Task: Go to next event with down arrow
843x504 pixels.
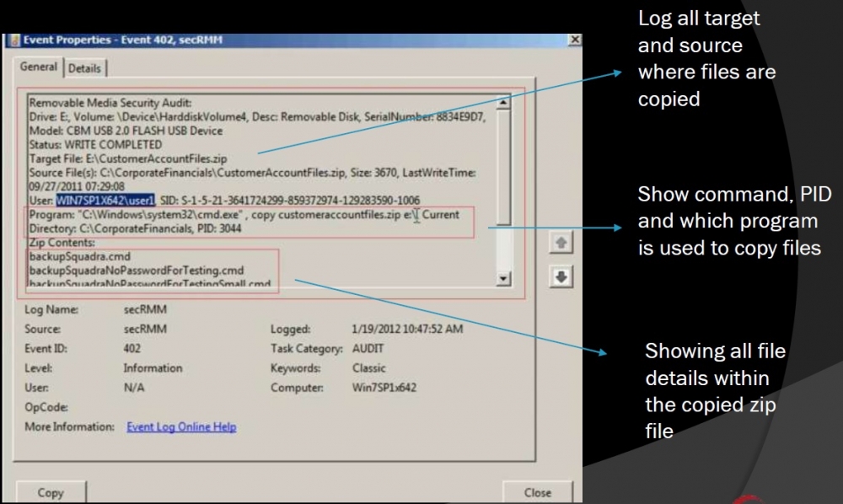Action: (x=561, y=277)
